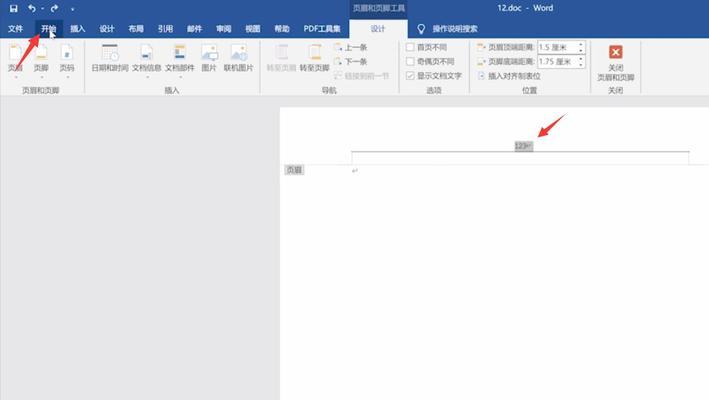
Task: Switch to the 引用 tab
Action: tap(165, 28)
